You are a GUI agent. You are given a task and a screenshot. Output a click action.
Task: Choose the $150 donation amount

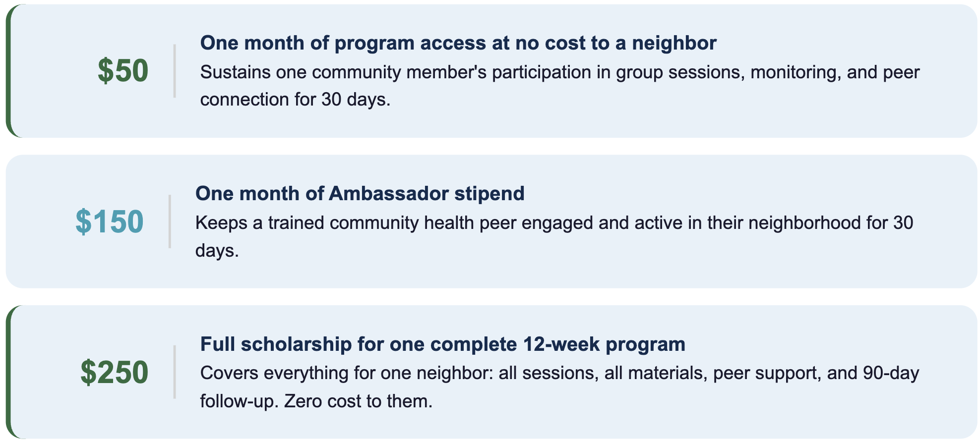point(110,221)
